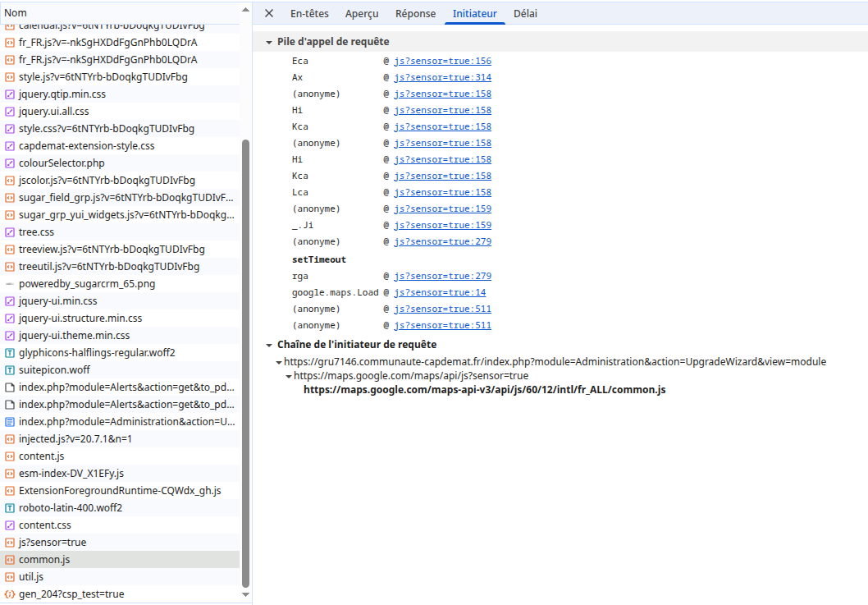This screenshot has width=868, height=605.
Task: Click the image icon beside poweredby_sugarcrm_65.png
Action: click(x=9, y=284)
